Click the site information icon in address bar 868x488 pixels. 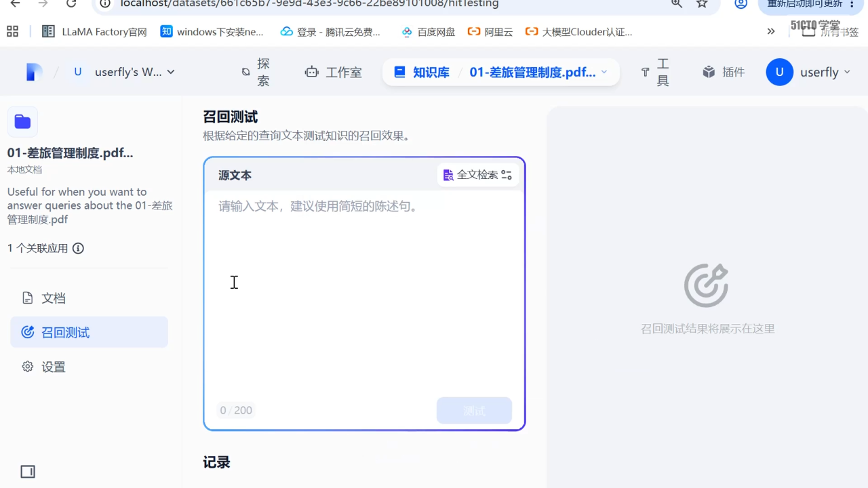point(105,3)
